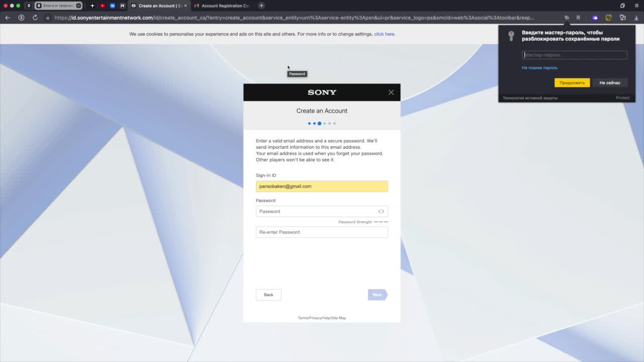
Task: Click the Sign-In ID email field
Action: click(x=322, y=186)
